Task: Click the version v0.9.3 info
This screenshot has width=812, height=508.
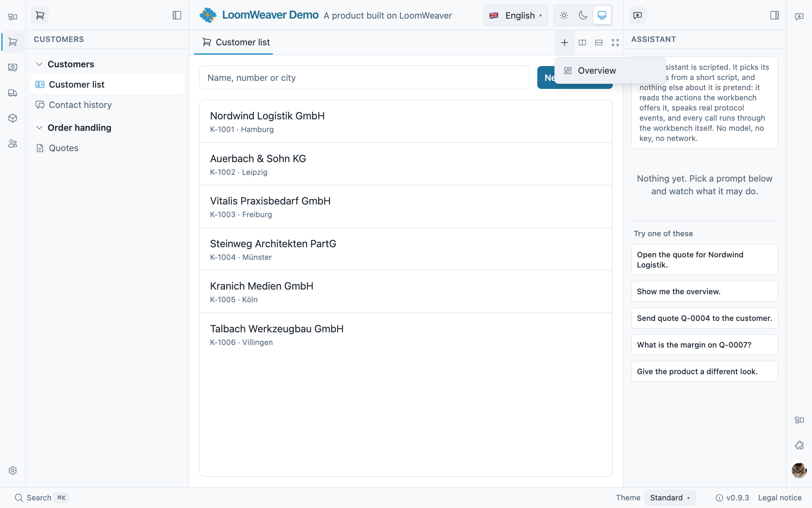Action: [x=732, y=497]
